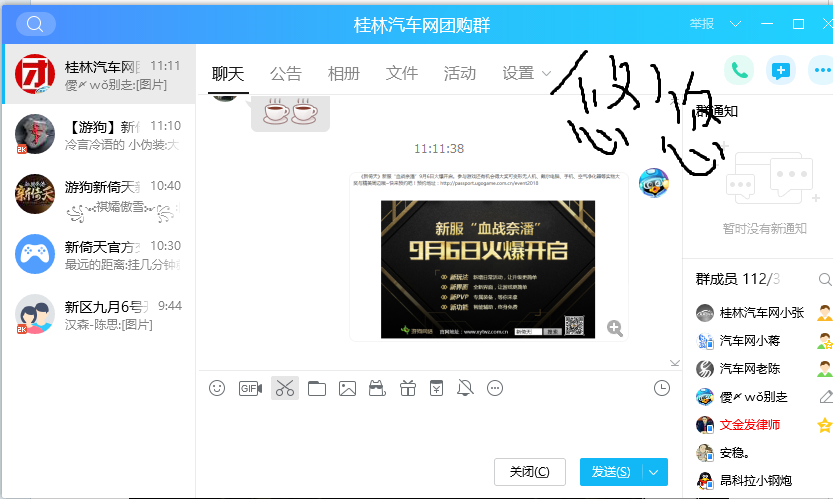Open the gift box icon
The height and width of the screenshot is (499, 833).
point(407,388)
